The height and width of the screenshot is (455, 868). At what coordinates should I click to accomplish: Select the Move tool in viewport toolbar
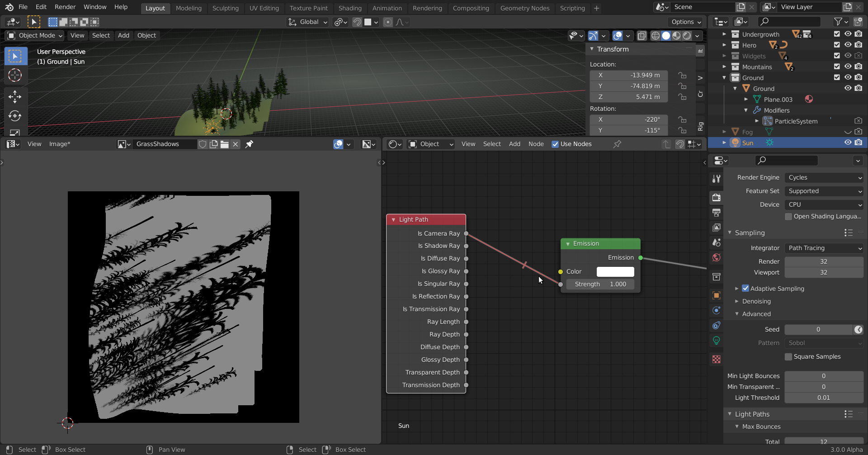tap(15, 96)
